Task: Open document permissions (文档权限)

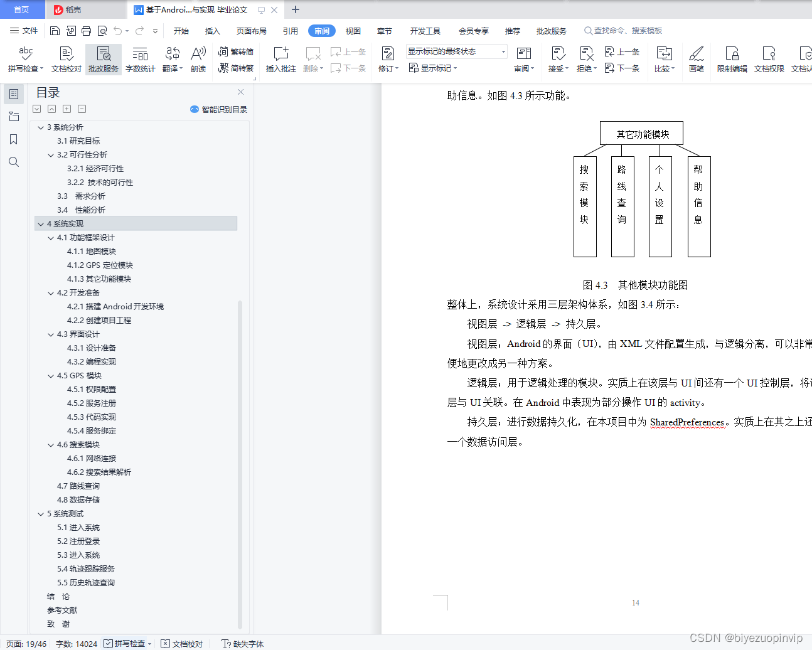Action: pos(769,60)
